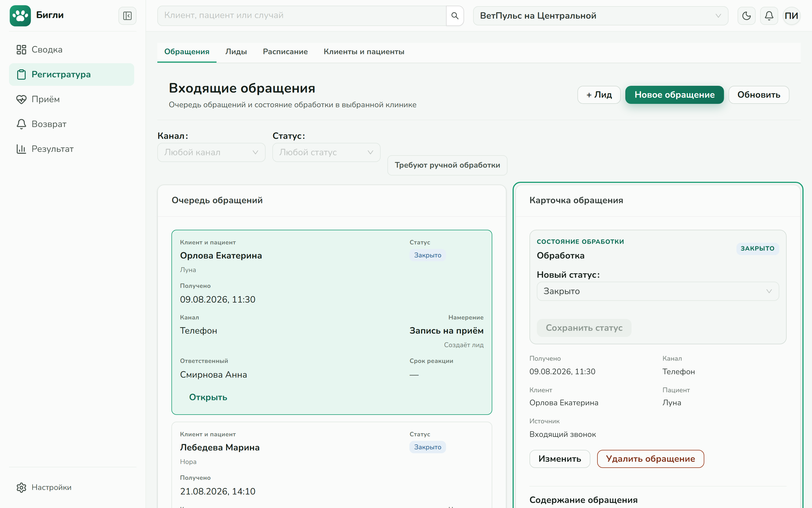Go to Приём in sidebar
Image resolution: width=812 pixels, height=508 pixels.
coord(71,99)
